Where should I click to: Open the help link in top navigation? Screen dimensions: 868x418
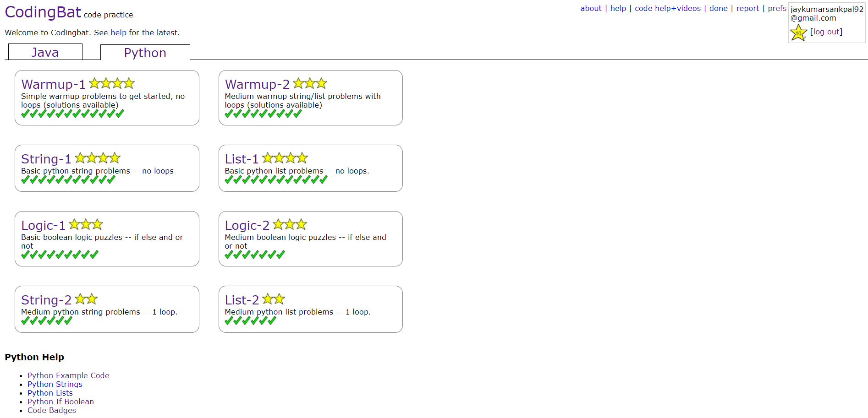coord(618,8)
